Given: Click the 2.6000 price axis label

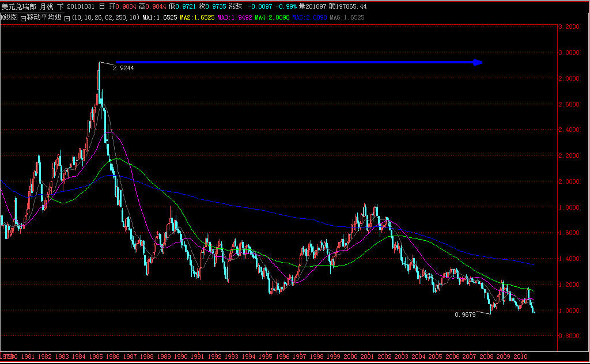Looking at the screenshot, I should coord(569,104).
